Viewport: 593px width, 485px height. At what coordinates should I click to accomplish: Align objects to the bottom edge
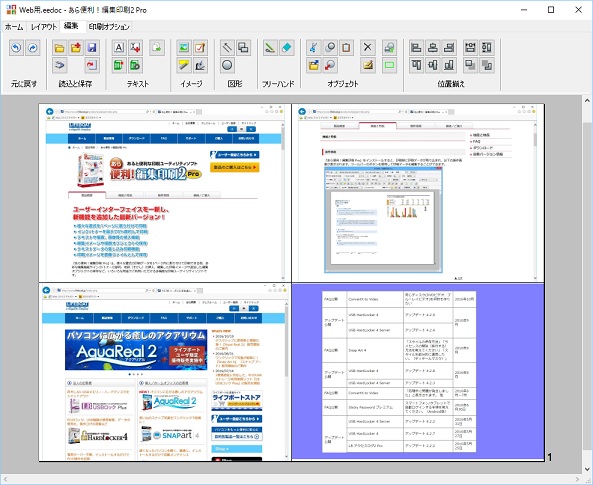[449, 65]
